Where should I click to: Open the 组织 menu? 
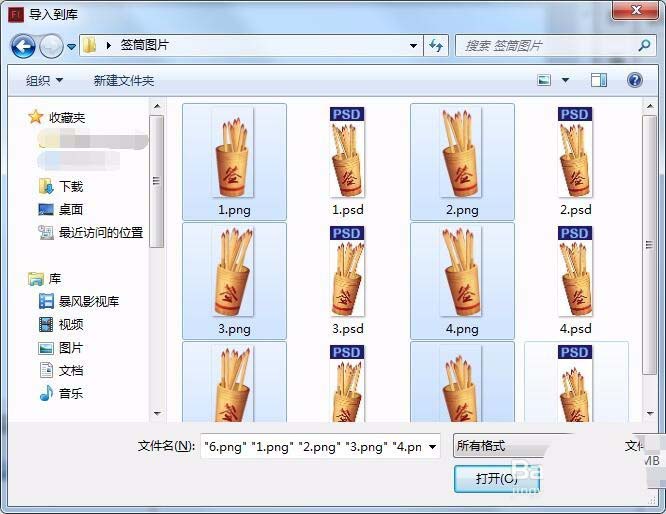44,80
